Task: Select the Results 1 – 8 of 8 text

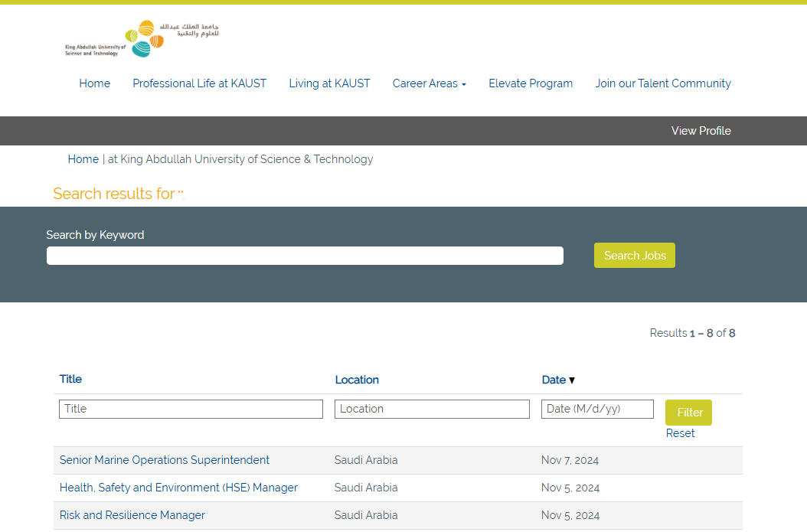Action: (692, 333)
